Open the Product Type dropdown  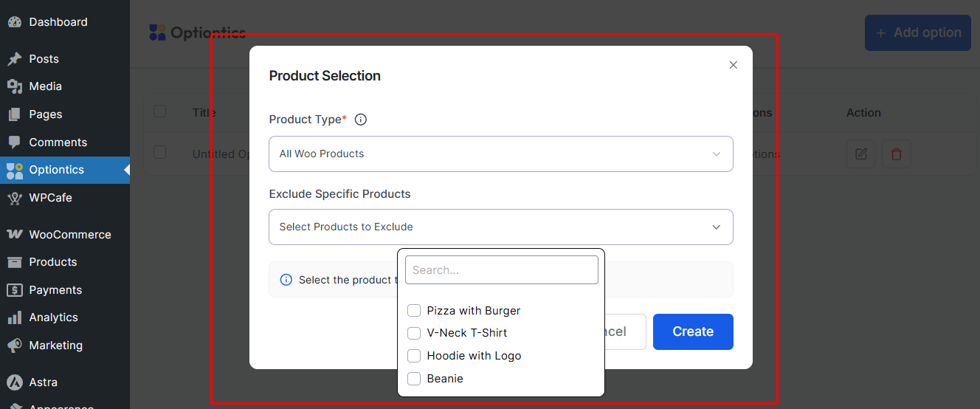[500, 154]
